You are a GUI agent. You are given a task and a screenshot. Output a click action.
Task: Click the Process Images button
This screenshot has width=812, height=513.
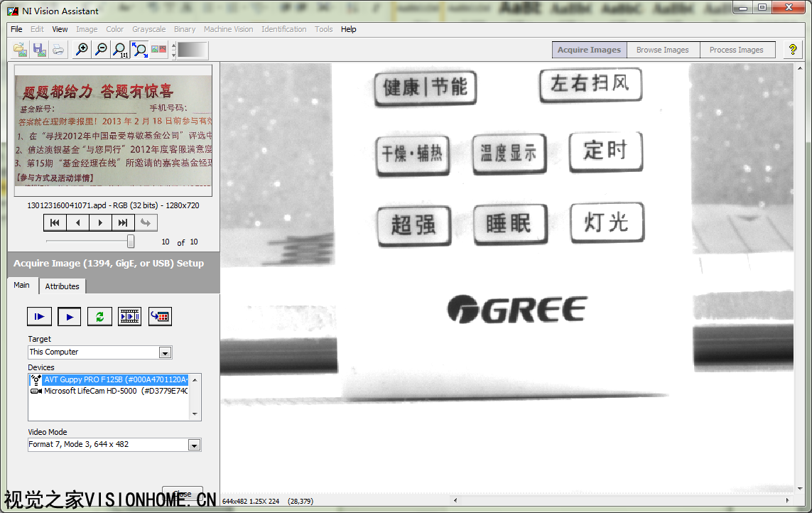736,50
